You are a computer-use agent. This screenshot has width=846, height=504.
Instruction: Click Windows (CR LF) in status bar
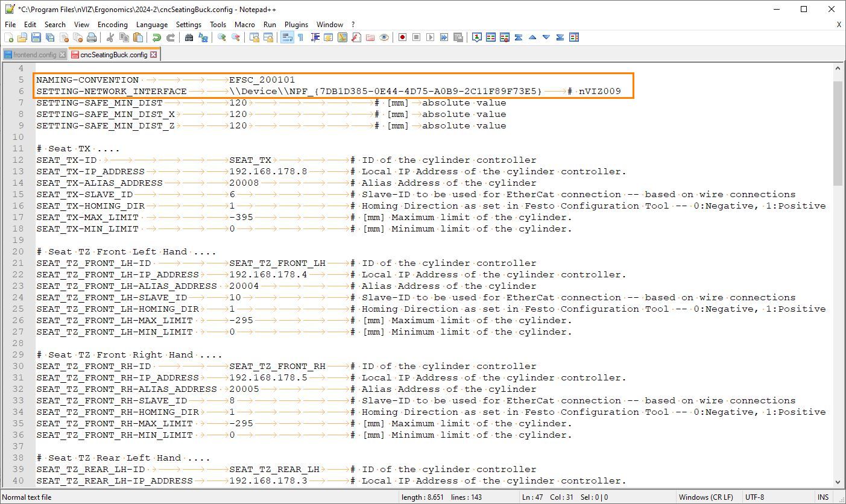(706, 497)
